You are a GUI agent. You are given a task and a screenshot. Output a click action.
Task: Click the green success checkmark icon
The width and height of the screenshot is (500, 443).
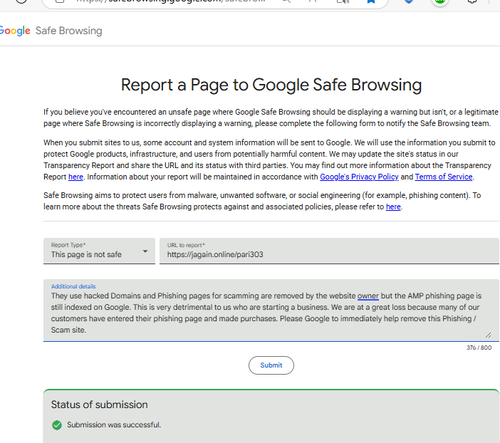(x=57, y=425)
